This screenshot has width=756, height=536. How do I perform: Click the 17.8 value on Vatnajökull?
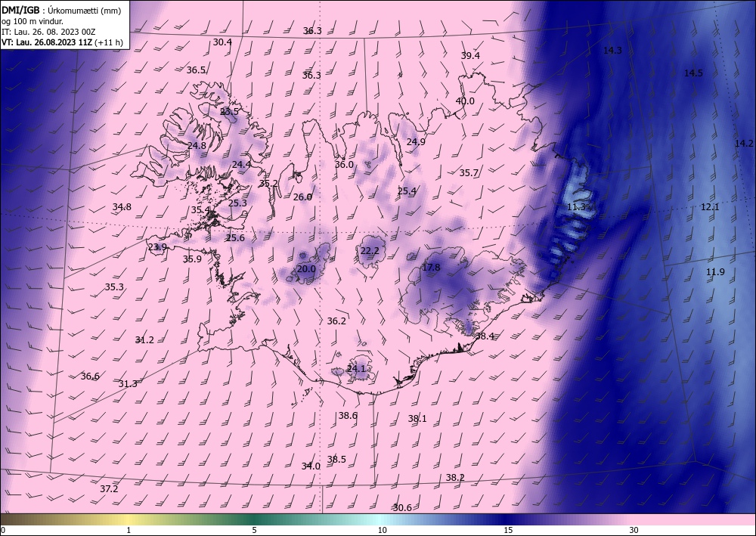click(x=431, y=267)
